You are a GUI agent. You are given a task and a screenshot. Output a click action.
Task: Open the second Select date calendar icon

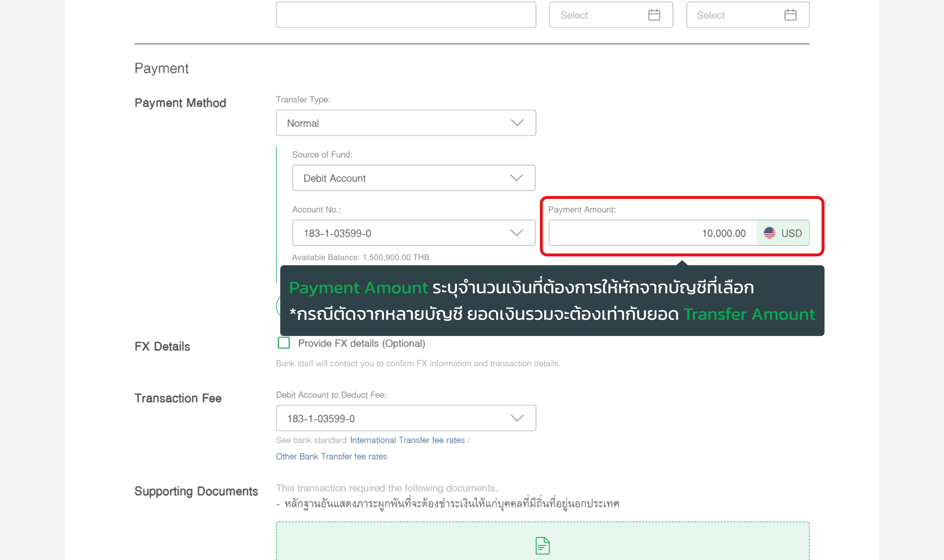[790, 15]
